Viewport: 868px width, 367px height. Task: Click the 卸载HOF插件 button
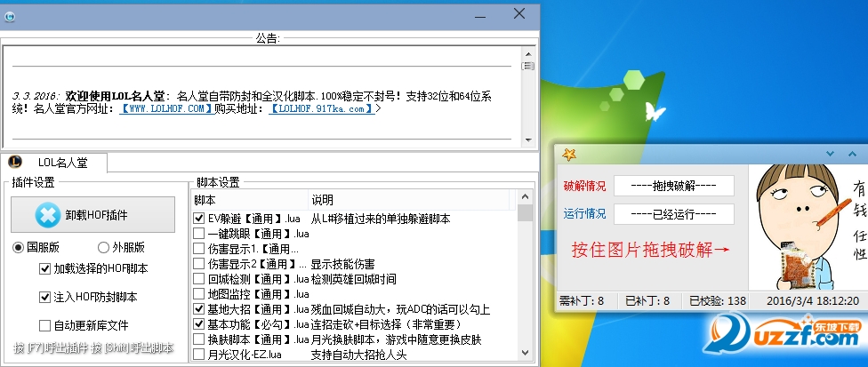(93, 214)
